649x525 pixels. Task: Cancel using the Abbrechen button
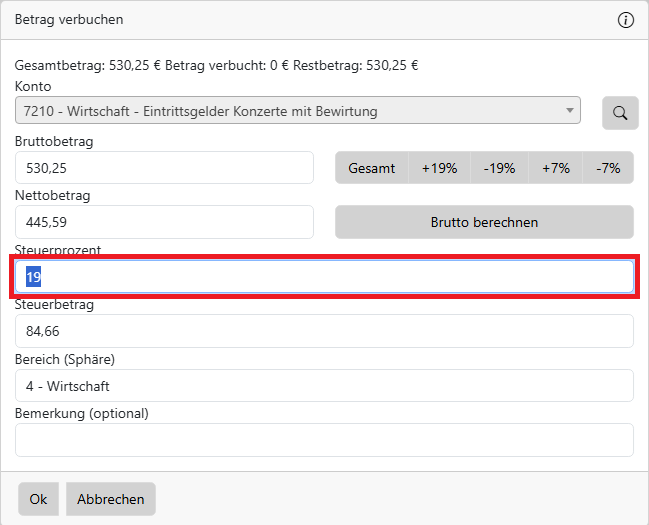[111, 499]
